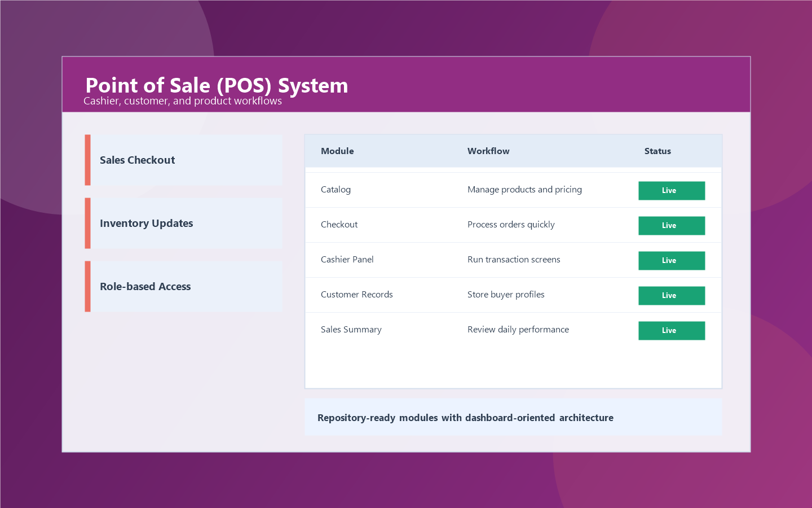The width and height of the screenshot is (812, 508).
Task: Click the Live badge beside Checkout
Action: click(672, 225)
